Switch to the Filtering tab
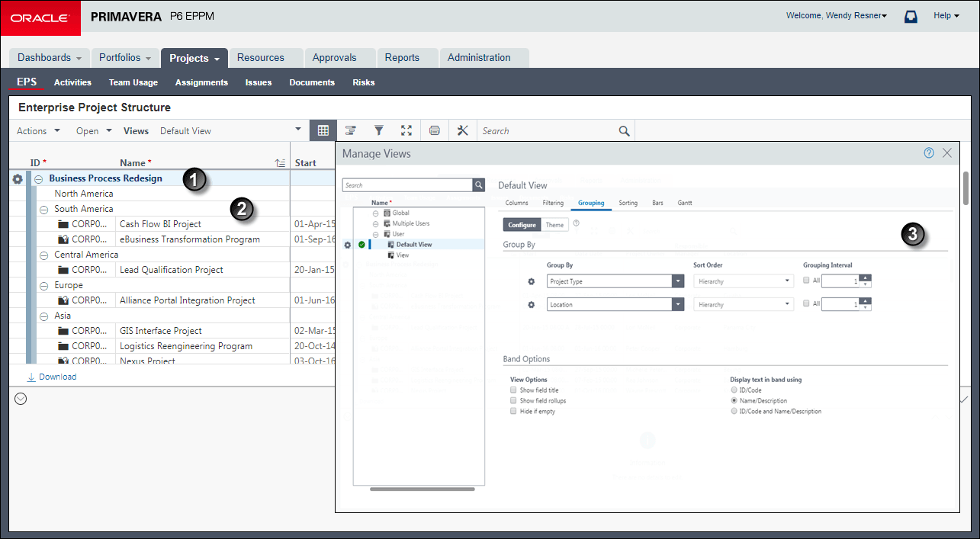Viewport: 980px width, 539px height. 553,203
